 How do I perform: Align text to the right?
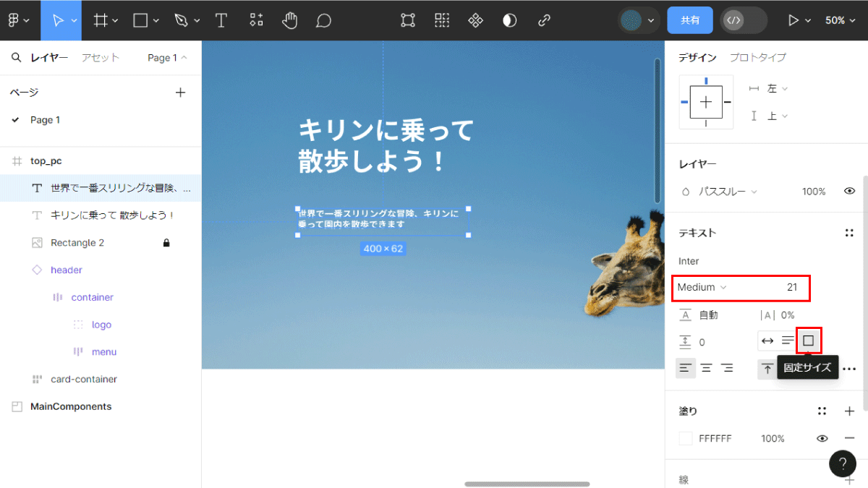click(x=727, y=368)
